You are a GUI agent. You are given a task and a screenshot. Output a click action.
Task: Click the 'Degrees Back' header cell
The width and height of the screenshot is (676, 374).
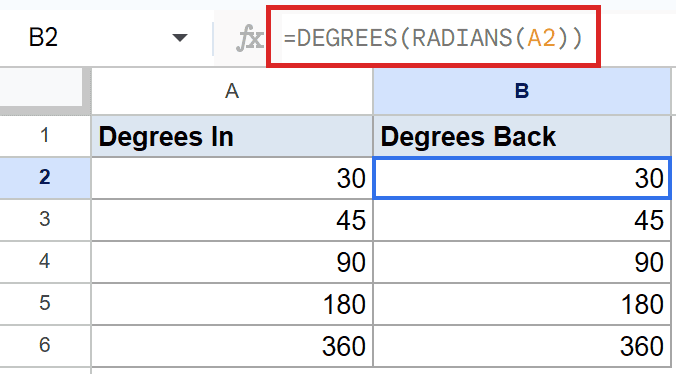[x=522, y=136]
